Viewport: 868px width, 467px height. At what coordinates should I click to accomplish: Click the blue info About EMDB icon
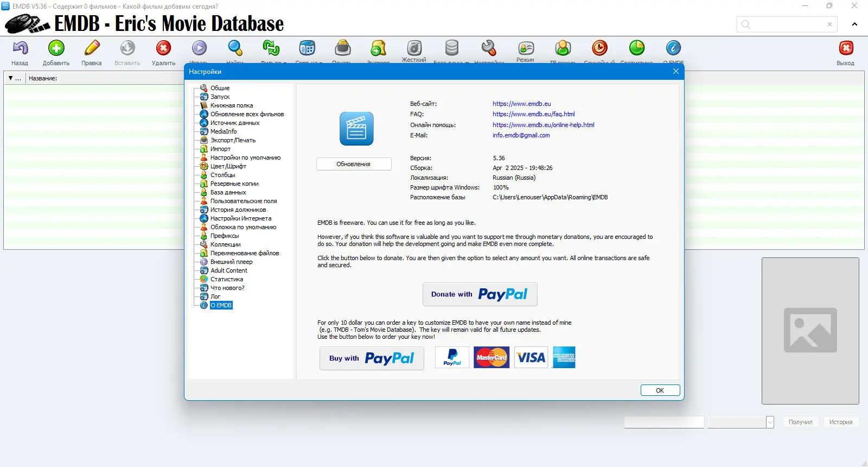[x=673, y=48]
